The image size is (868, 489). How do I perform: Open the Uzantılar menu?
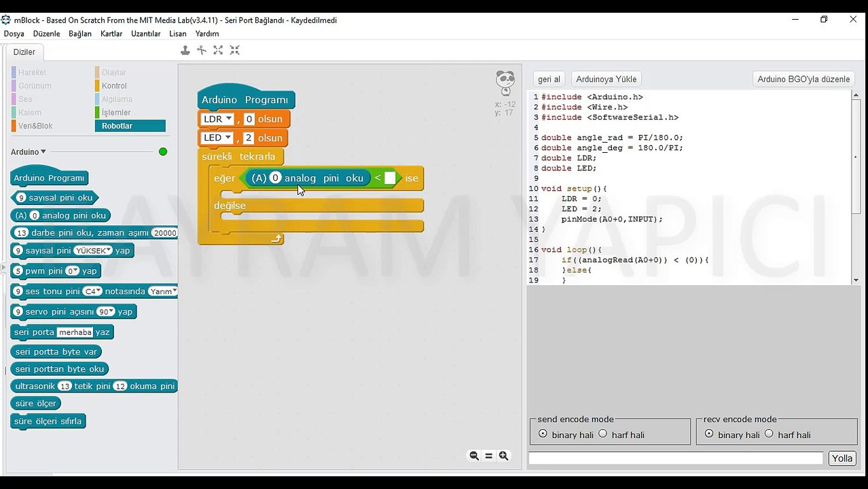146,33
